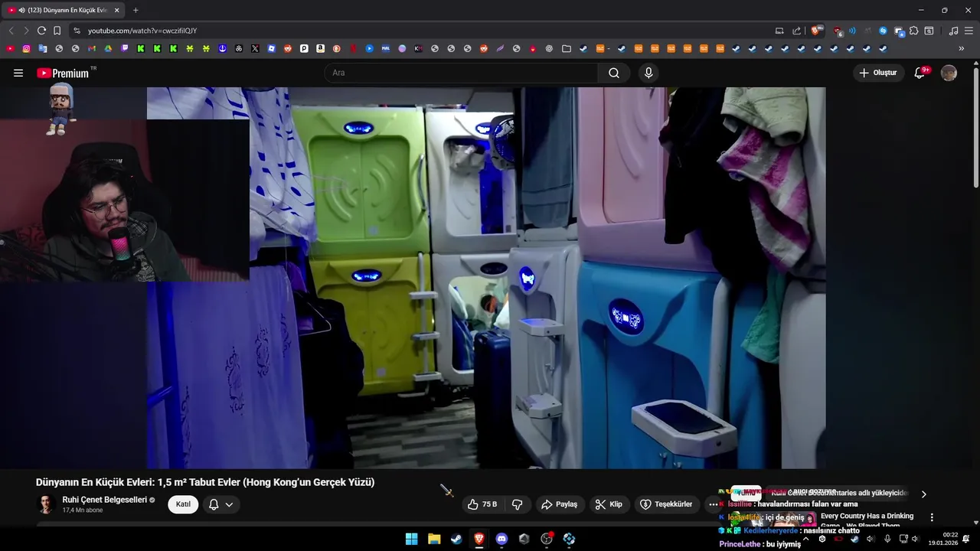Toggle channel notification bell preference
This screenshot has height=551, width=980.
pyautogui.click(x=220, y=504)
